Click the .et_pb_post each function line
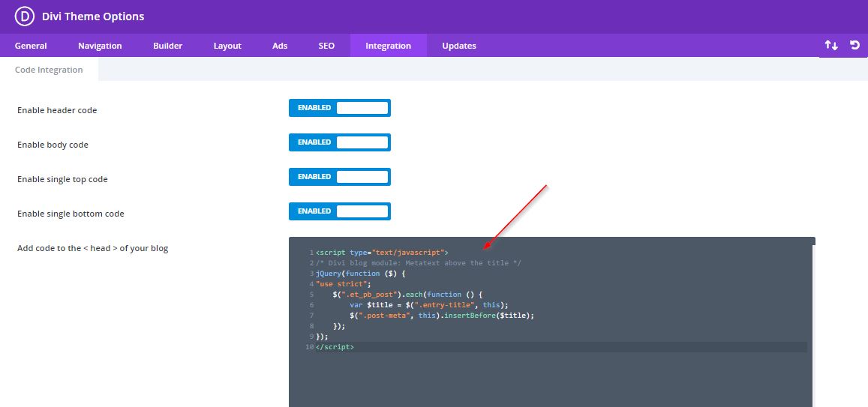868x407 pixels. 408,294
